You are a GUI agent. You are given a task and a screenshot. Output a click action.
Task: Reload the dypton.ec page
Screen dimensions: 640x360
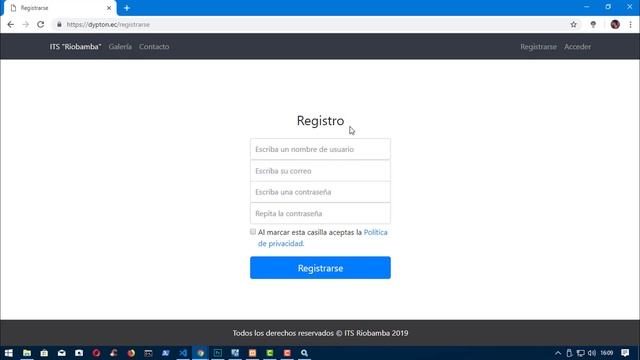click(x=40, y=24)
